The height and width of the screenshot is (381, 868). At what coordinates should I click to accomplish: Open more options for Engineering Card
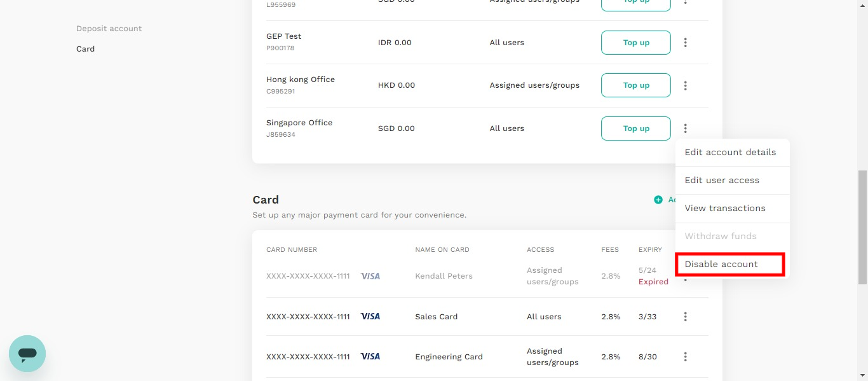pos(685,357)
